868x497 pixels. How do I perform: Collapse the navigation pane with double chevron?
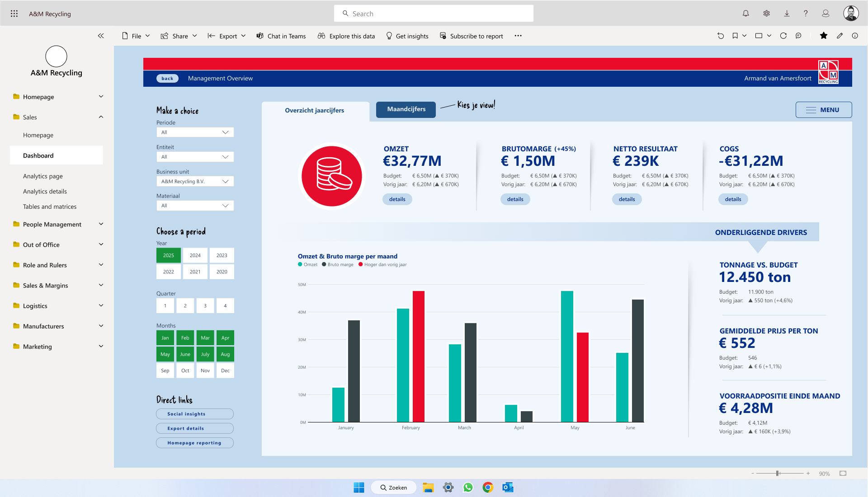tap(101, 36)
